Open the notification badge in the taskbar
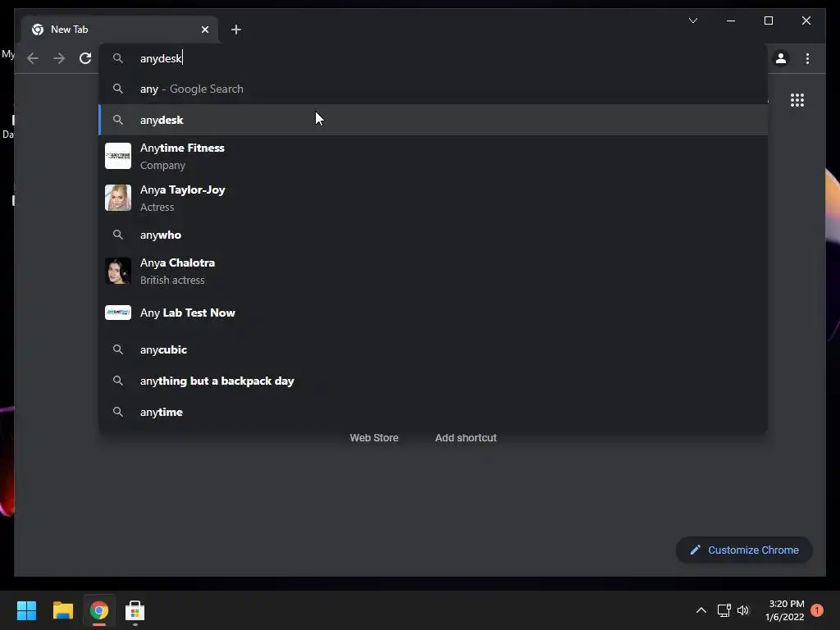840x630 pixels. click(x=817, y=610)
